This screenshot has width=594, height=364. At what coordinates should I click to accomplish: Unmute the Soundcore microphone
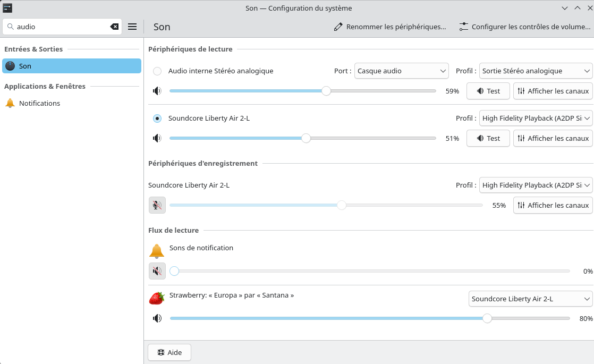(x=157, y=205)
